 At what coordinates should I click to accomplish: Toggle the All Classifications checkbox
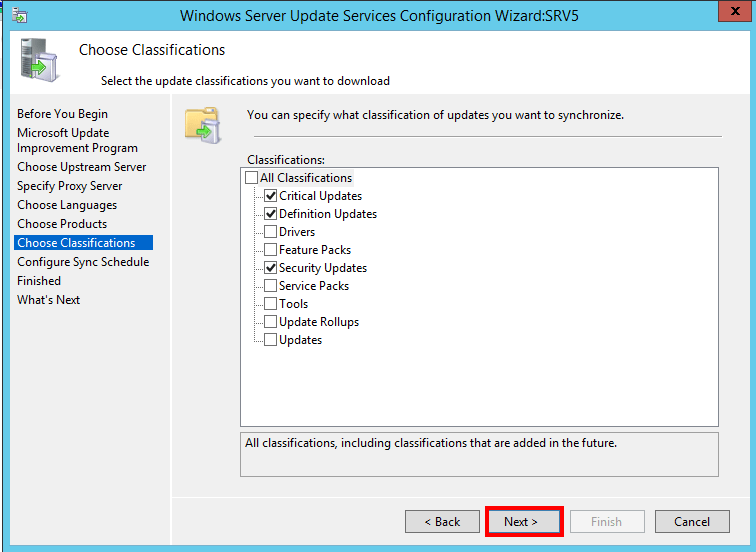pos(251,177)
